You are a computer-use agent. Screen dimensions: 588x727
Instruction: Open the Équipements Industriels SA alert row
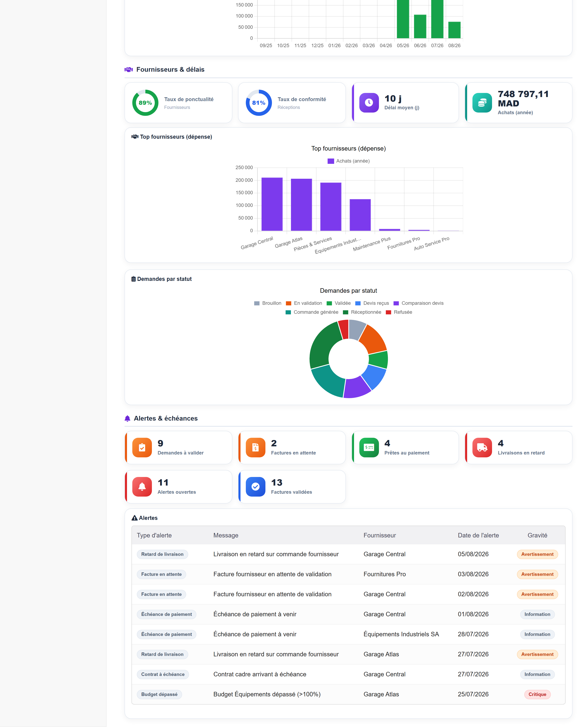(348, 634)
